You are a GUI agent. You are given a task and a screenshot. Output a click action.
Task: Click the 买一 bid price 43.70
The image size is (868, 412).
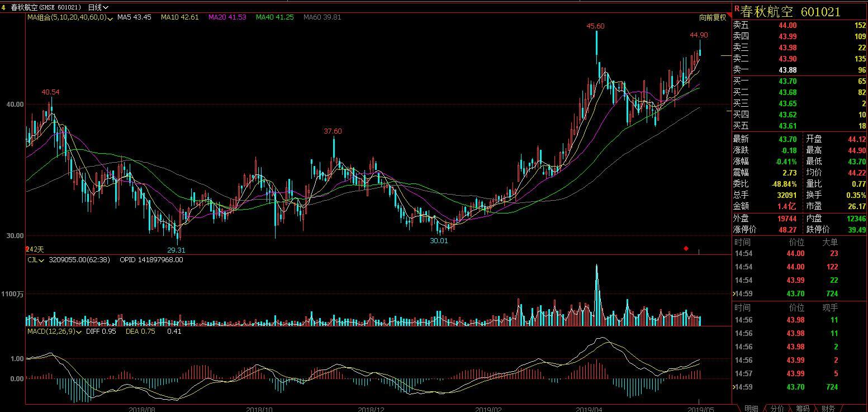[788, 81]
